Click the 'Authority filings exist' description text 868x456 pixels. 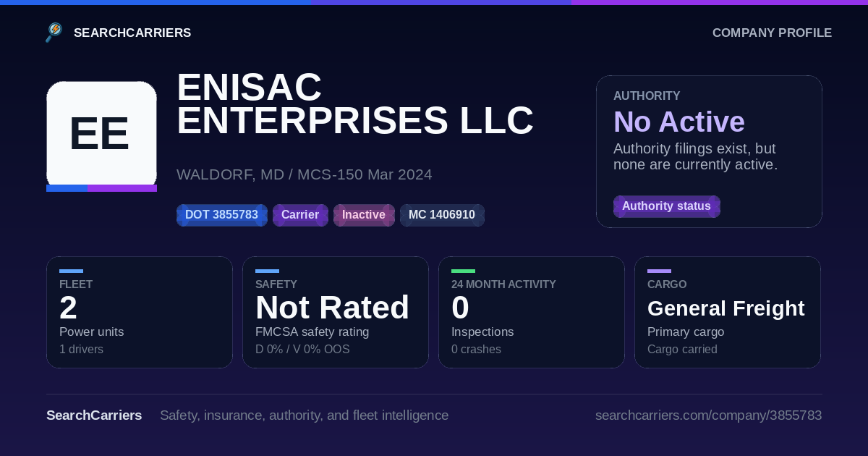(x=695, y=156)
